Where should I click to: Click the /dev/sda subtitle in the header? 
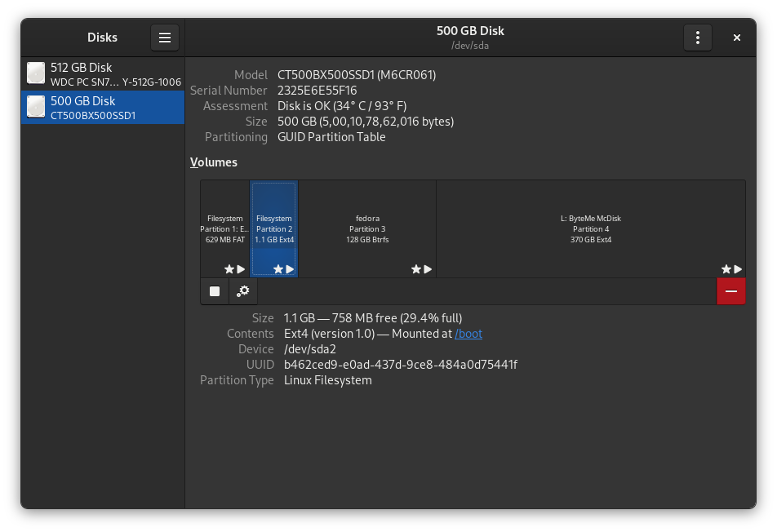coord(470,46)
